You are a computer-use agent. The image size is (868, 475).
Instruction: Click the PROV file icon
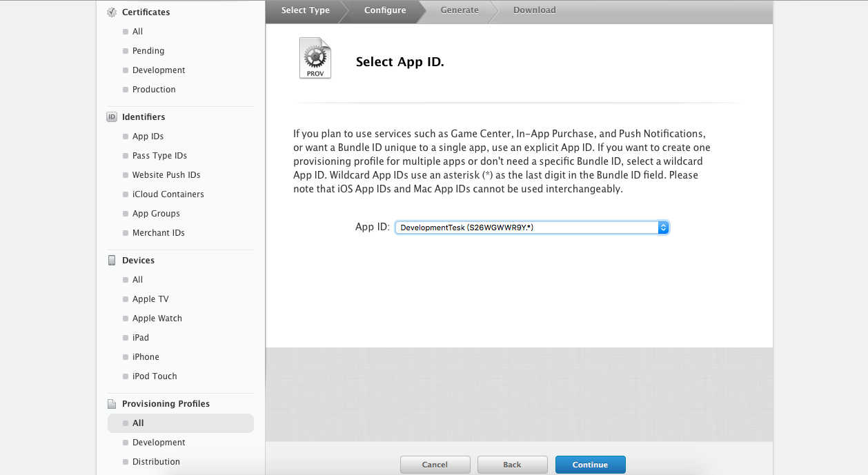tap(315, 58)
